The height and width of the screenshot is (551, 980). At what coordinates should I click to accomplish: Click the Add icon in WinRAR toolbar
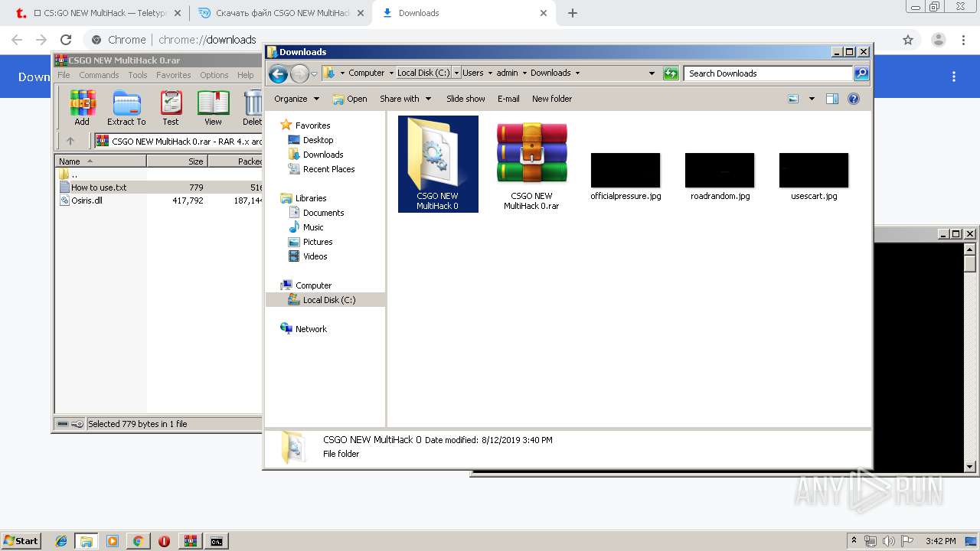point(82,108)
